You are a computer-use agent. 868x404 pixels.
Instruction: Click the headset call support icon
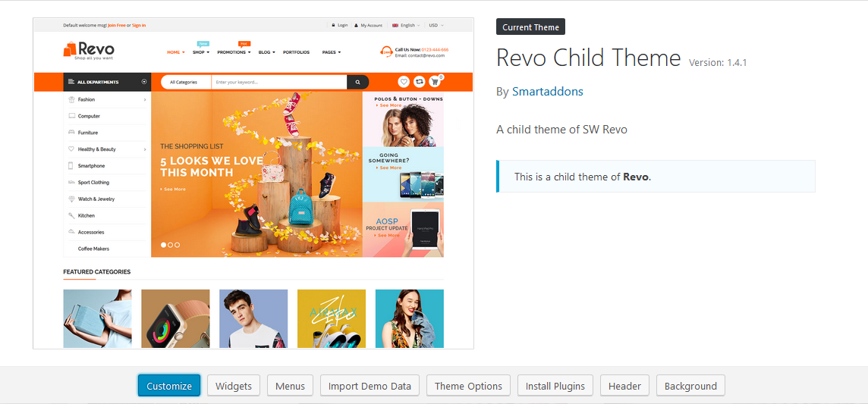pyautogui.click(x=386, y=52)
